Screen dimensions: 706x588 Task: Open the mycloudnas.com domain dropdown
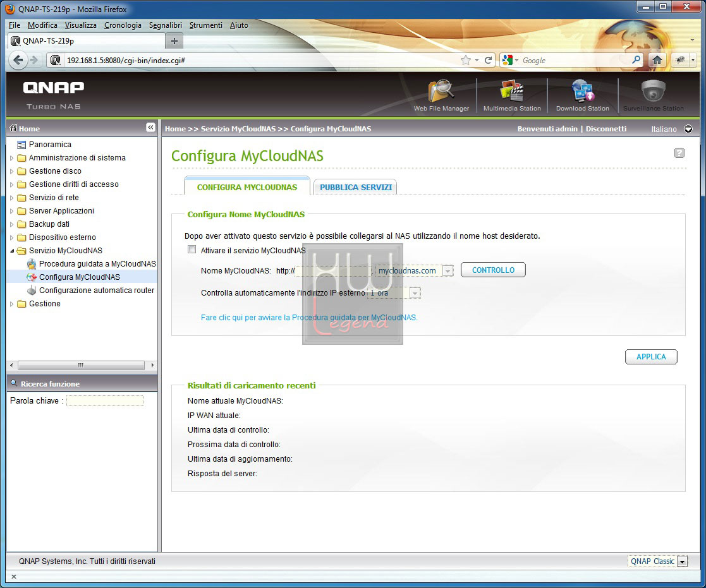[x=447, y=271]
